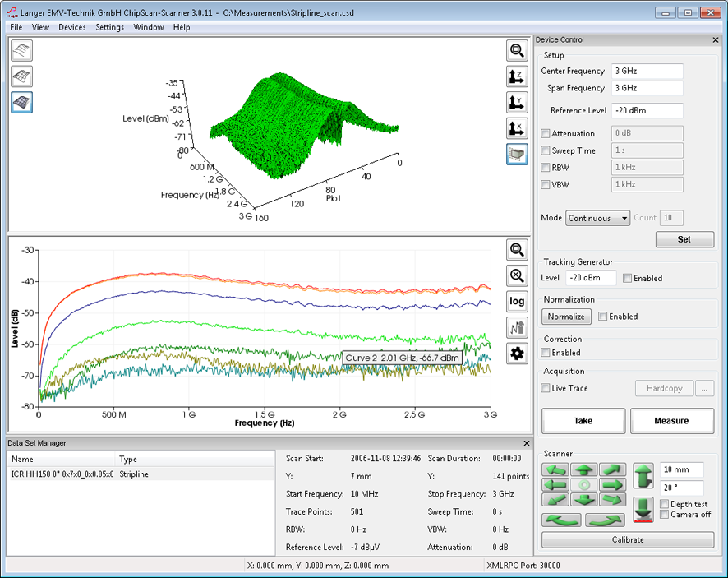Open the Settings menu
The height and width of the screenshot is (578, 728).
(109, 27)
